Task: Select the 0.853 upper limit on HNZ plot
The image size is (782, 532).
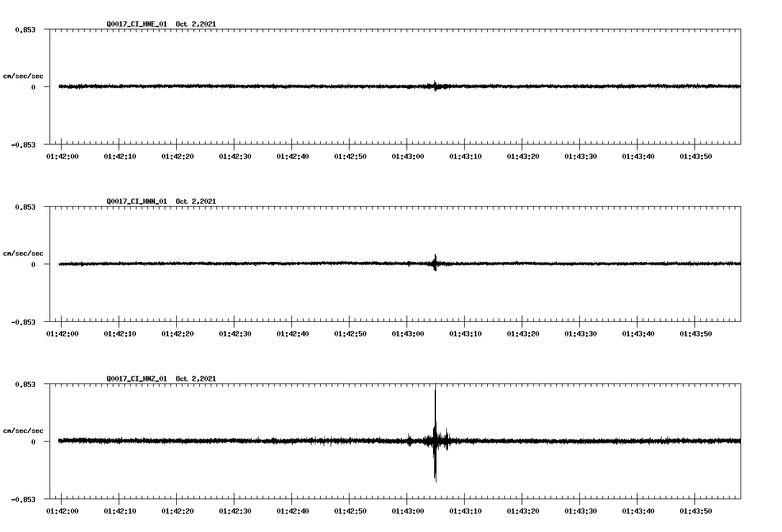Action: coord(25,384)
